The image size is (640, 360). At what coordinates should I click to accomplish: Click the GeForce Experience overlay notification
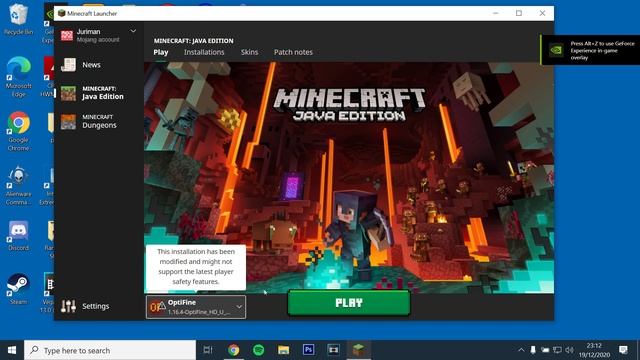590,50
